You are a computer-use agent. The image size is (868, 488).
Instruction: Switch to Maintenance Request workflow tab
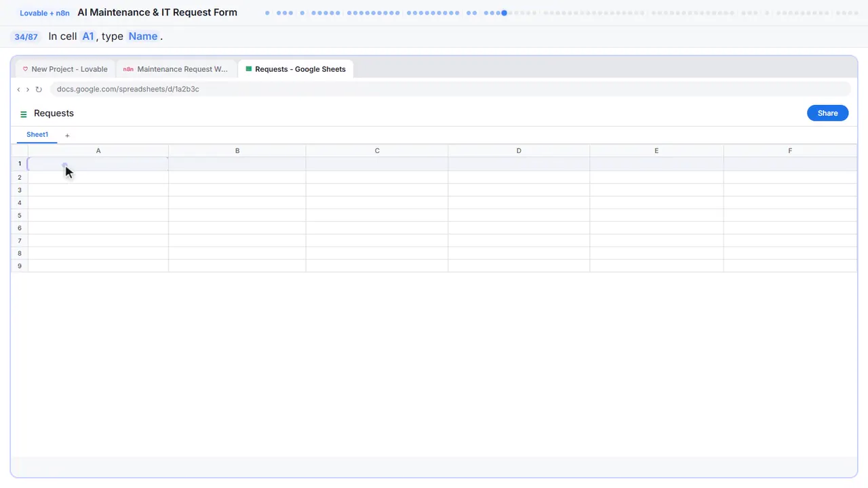(x=176, y=69)
